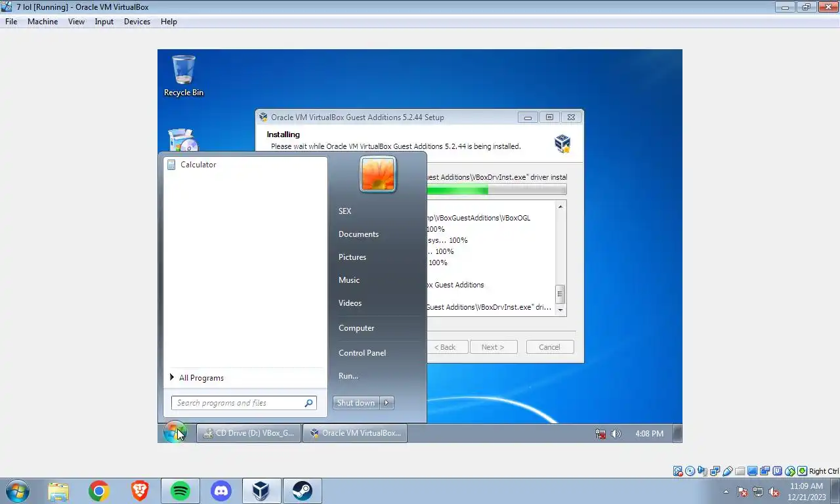840x504 pixels.
Task: Open Shut down options arrow
Action: coord(387,403)
